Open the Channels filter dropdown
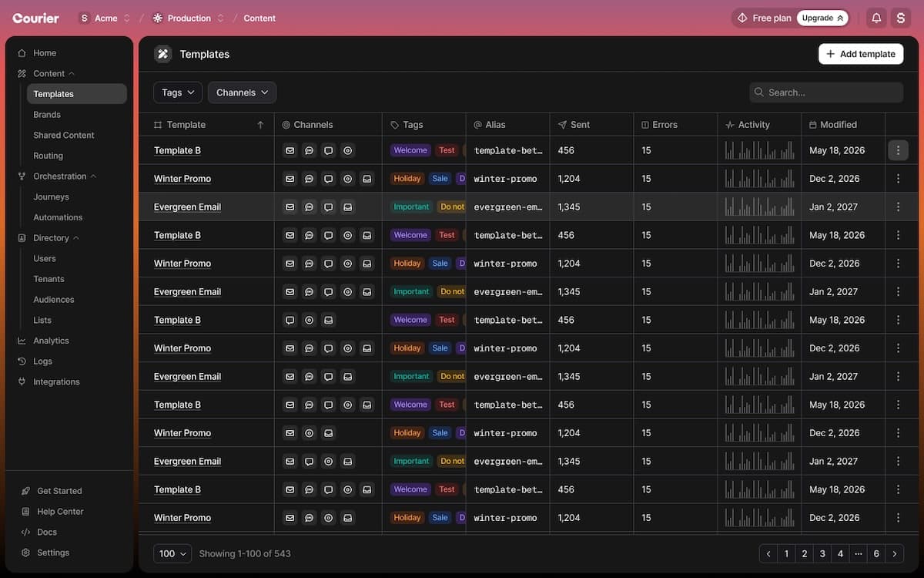924x578 pixels. coord(242,92)
